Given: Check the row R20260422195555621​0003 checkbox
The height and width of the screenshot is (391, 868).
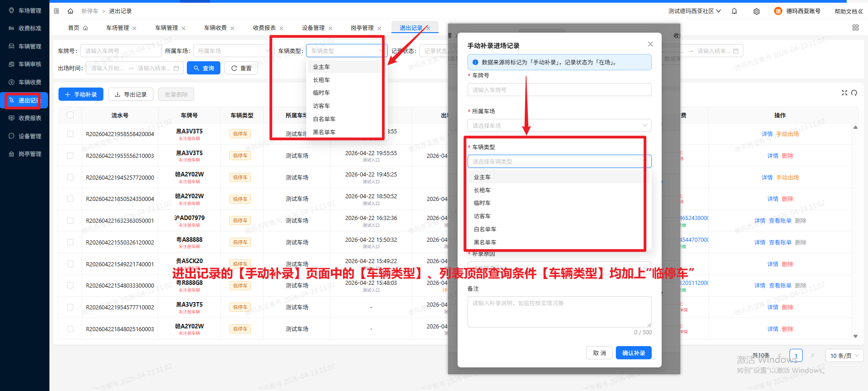Looking at the screenshot, I should coord(70,156).
